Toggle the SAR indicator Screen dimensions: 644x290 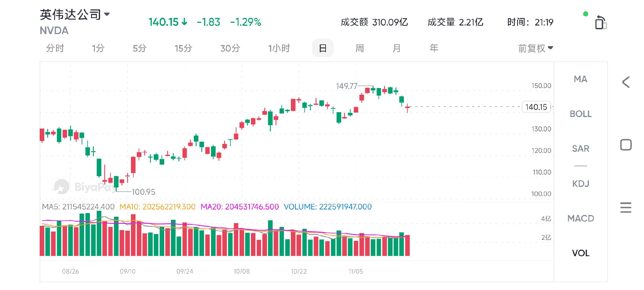pos(580,148)
